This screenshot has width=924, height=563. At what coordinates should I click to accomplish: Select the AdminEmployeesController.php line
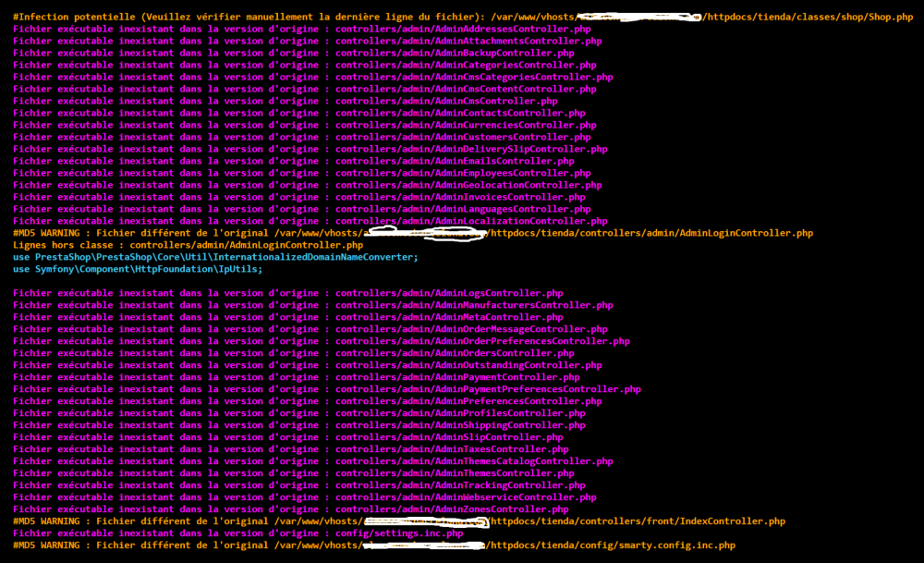[302, 173]
